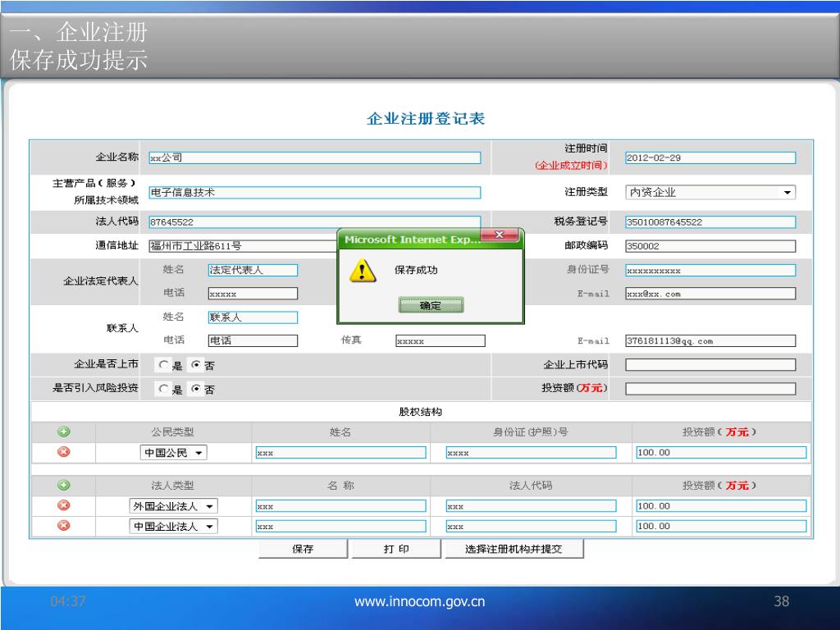The width and height of the screenshot is (840, 630).
Task: Choose 否 for 是否引入风险投资
Action: coord(195,390)
